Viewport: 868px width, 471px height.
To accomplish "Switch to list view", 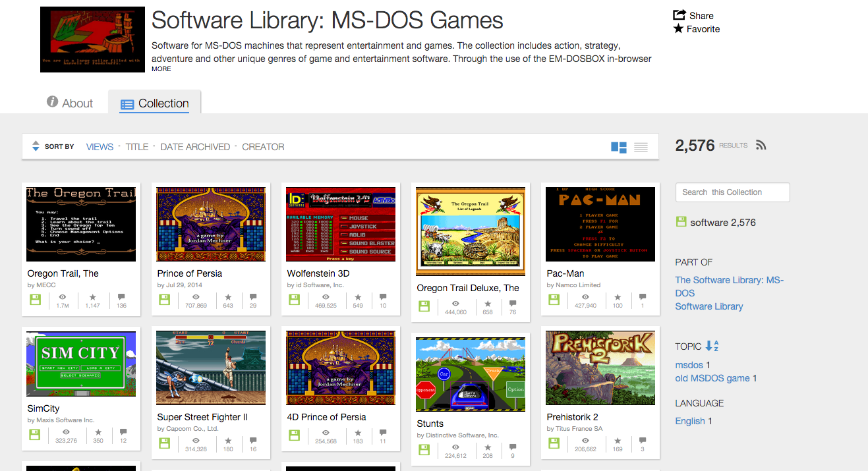I will [x=641, y=148].
